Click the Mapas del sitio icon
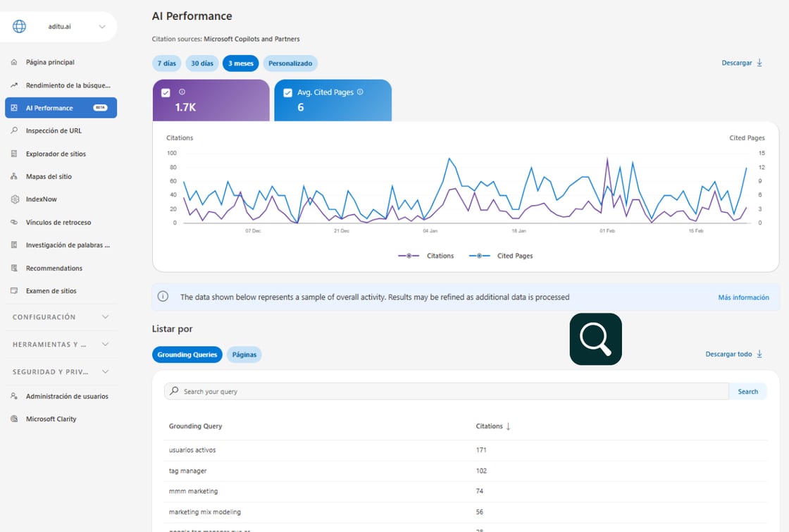789x532 pixels. pos(14,177)
